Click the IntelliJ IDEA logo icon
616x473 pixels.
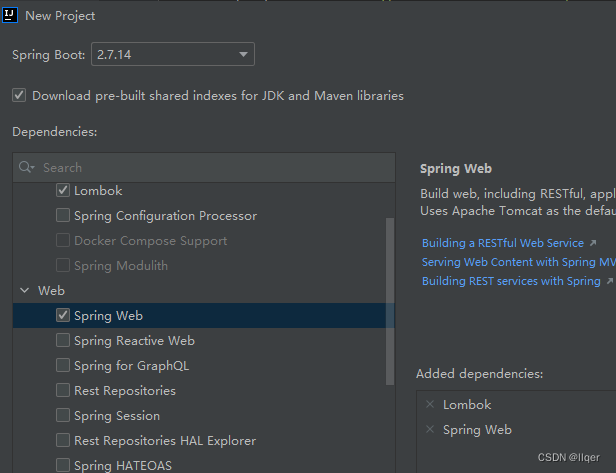tap(10, 15)
